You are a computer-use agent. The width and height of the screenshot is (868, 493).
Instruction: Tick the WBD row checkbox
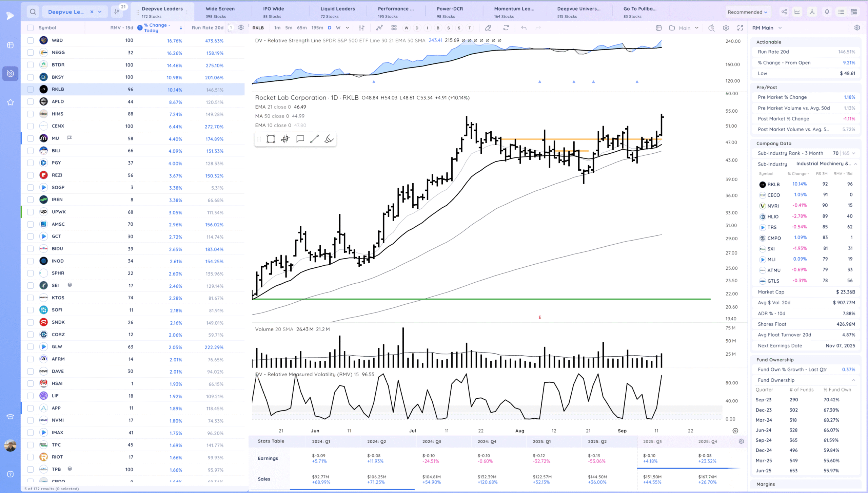pyautogui.click(x=31, y=40)
